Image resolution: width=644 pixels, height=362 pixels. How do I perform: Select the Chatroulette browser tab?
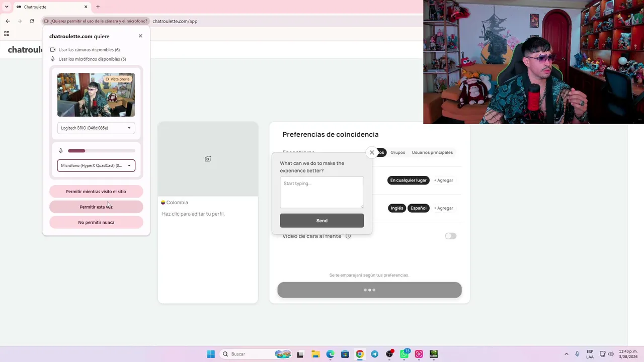tap(51, 7)
